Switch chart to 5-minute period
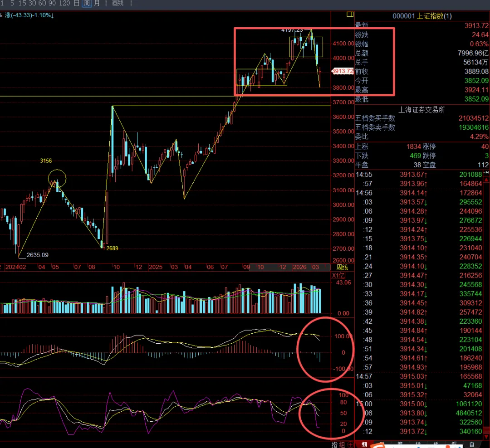The image size is (490, 448). pyautogui.click(x=12, y=3)
